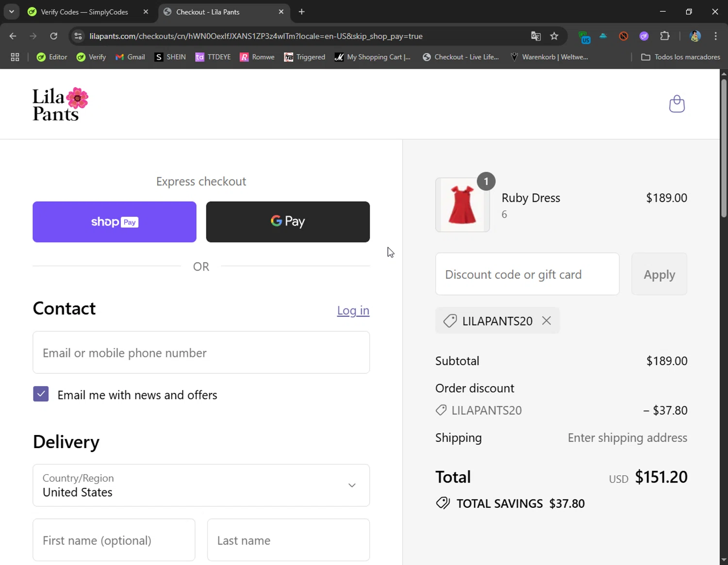728x565 pixels.
Task: Click the forward navigation arrow
Action: point(33,36)
